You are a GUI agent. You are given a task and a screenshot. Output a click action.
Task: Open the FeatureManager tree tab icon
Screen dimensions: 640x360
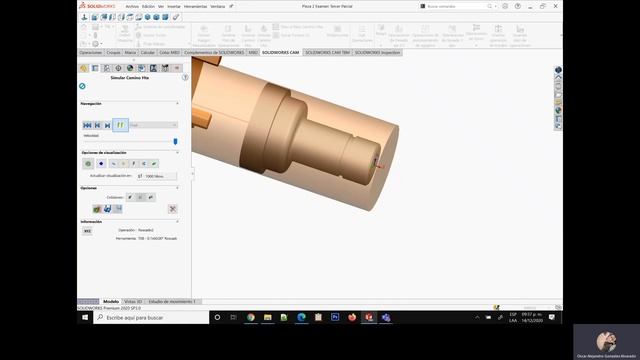pos(84,68)
